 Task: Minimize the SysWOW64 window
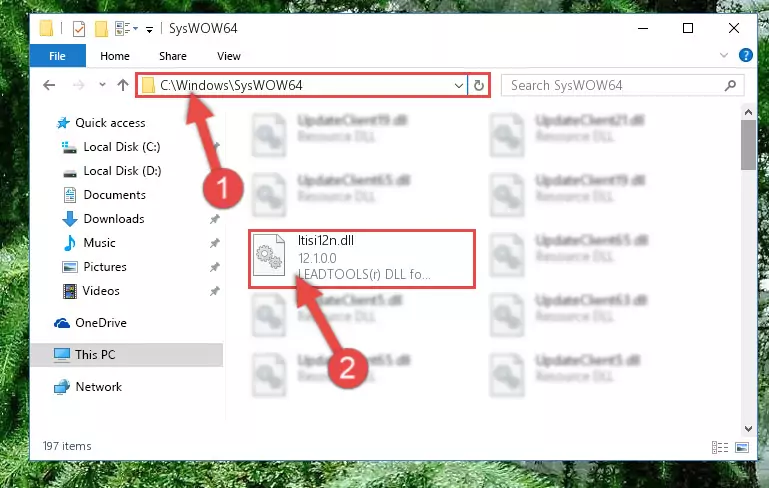point(643,28)
